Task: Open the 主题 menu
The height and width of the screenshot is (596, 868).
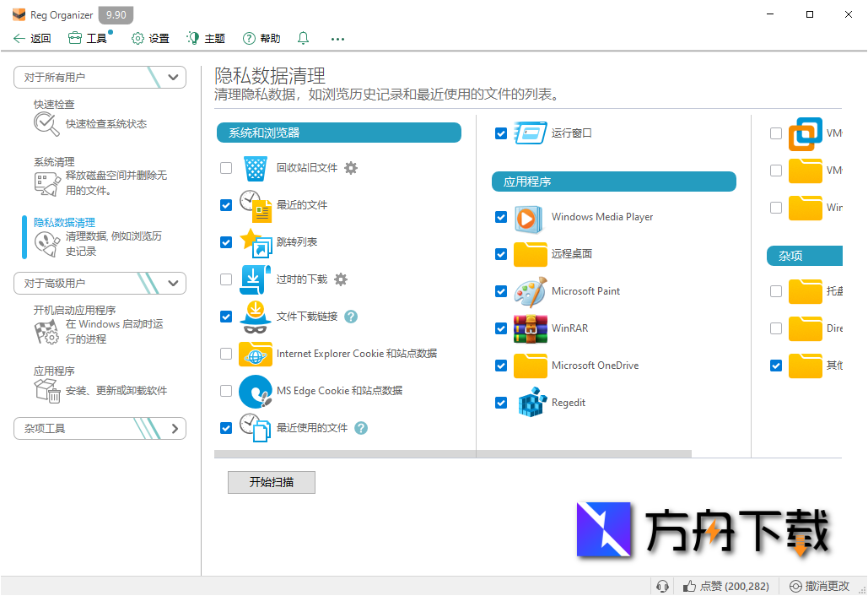Action: click(205, 38)
